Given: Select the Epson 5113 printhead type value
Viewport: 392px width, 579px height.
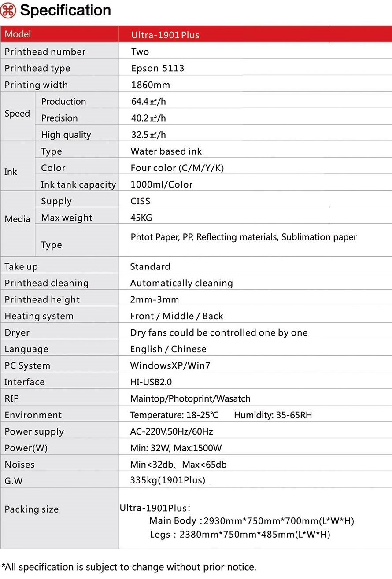Looking at the screenshot, I should pos(158,68).
